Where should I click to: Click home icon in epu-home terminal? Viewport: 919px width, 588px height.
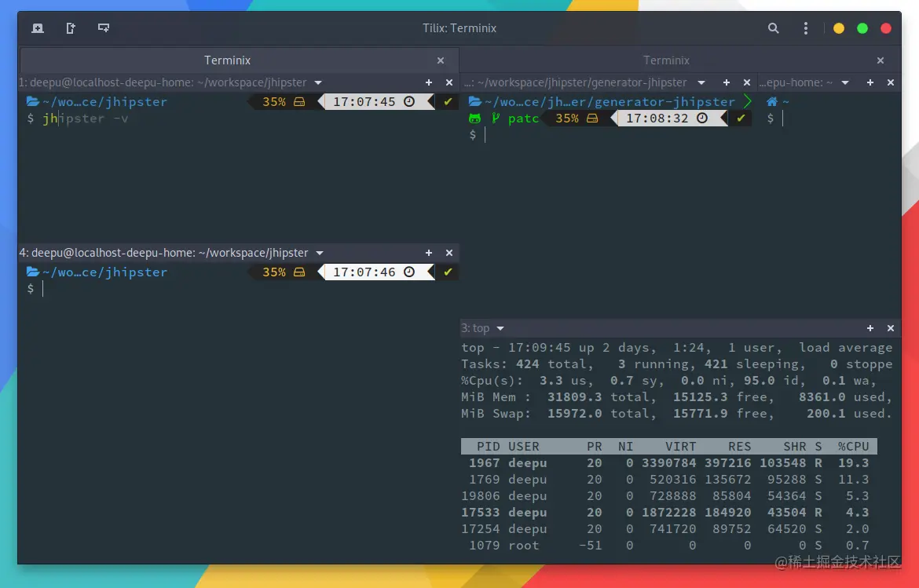point(772,101)
